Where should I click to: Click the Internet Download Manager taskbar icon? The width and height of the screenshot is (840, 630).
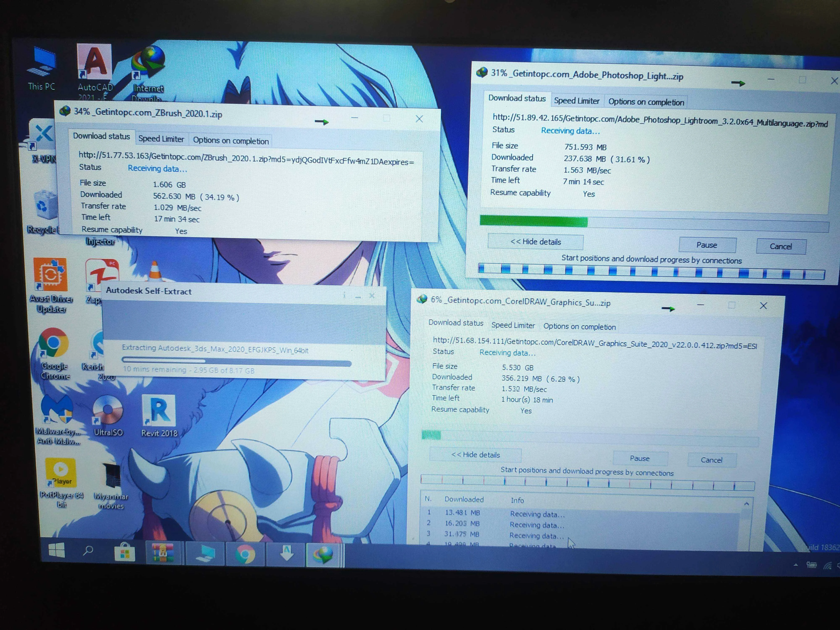(x=324, y=555)
